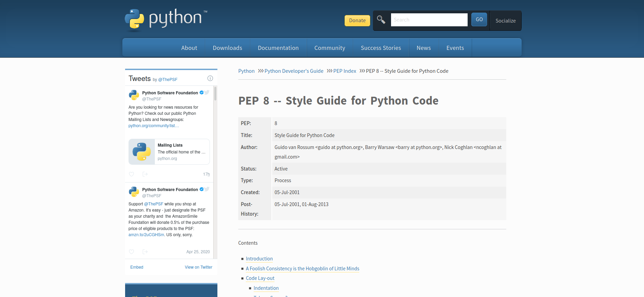Viewport: 644px width, 297px height.
Task: Go to Python Developer's Guide breadcrumb
Action: pos(294,71)
